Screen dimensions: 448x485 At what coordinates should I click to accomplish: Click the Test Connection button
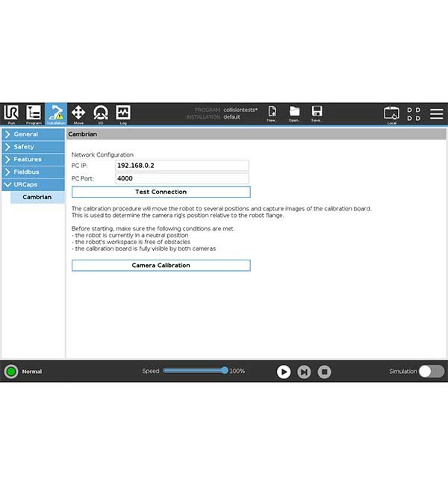tap(161, 192)
